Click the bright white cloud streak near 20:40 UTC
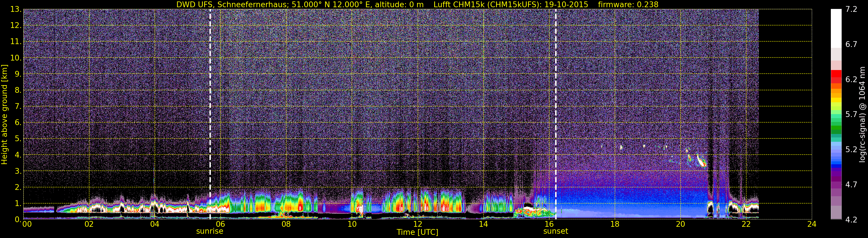868x238 pixels. click(701, 160)
